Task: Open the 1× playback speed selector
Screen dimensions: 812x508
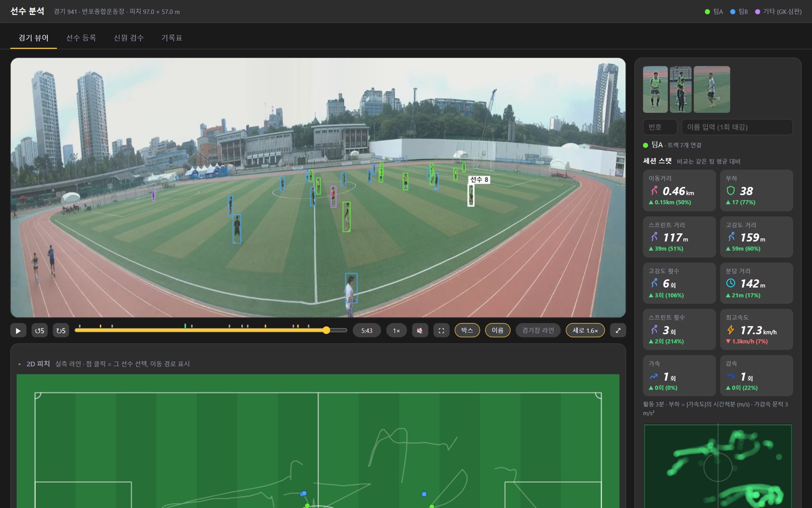Action: [x=396, y=331]
